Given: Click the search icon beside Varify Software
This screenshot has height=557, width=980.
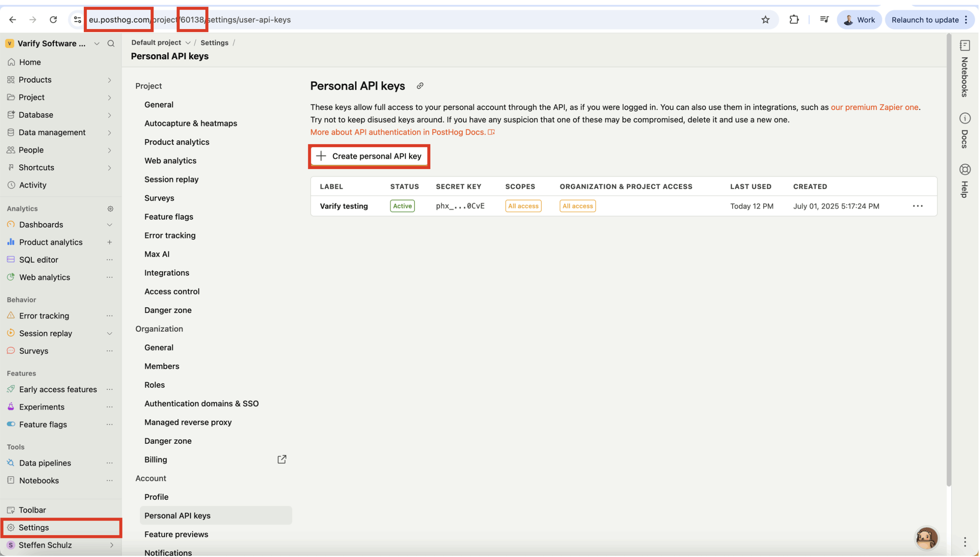Looking at the screenshot, I should point(111,44).
